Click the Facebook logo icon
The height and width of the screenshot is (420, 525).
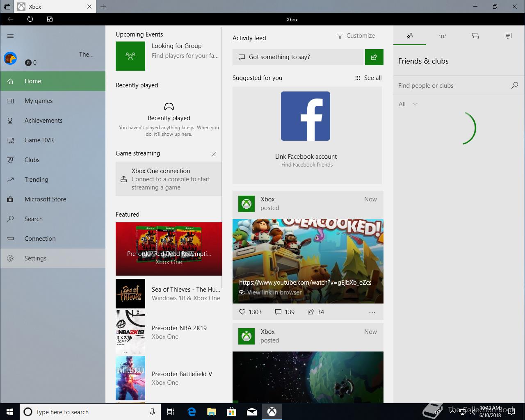pos(306,116)
